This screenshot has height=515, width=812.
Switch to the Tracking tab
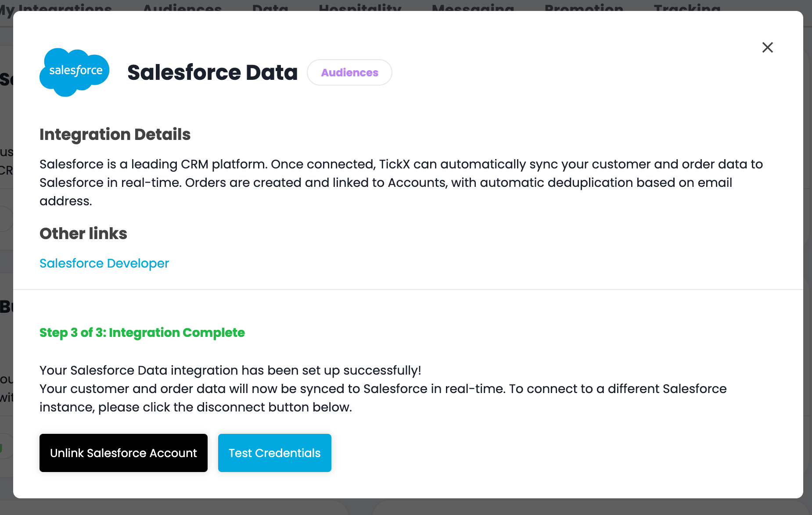tap(687, 7)
